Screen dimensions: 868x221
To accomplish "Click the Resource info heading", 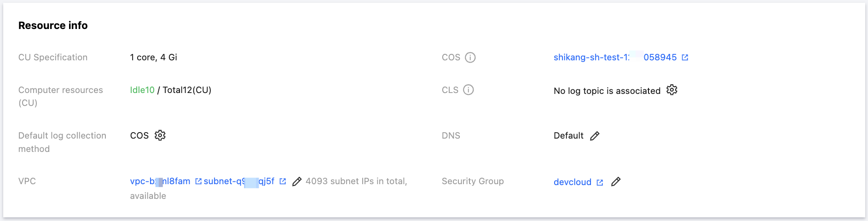I will pyautogui.click(x=53, y=26).
